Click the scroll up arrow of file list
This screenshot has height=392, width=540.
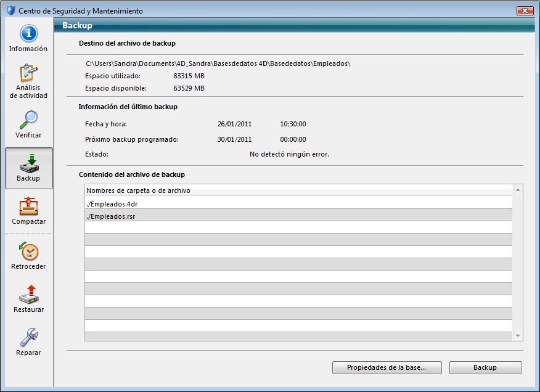(518, 190)
